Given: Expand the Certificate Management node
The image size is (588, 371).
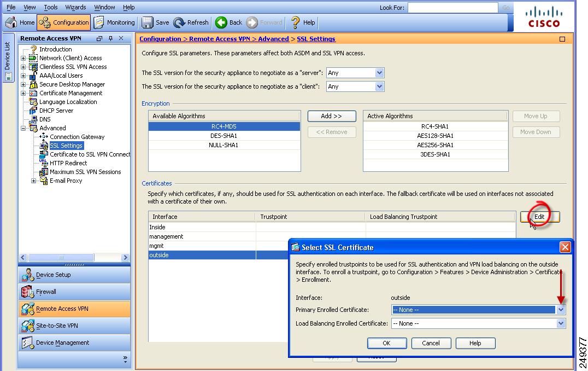Looking at the screenshot, I should point(23,93).
